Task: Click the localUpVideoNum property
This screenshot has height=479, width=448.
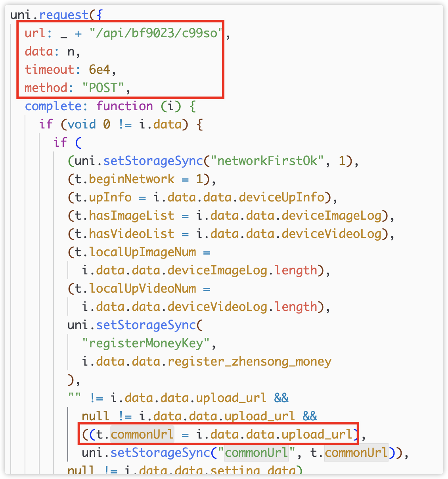Action: coord(142,288)
